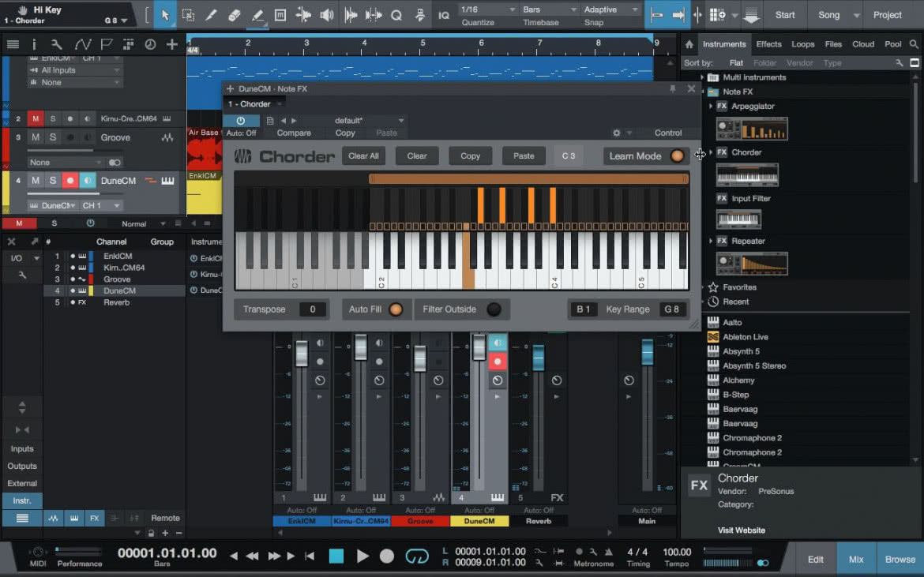Open the Snap Adaptive dropdown
The height and width of the screenshot is (577, 924).
(610, 9)
